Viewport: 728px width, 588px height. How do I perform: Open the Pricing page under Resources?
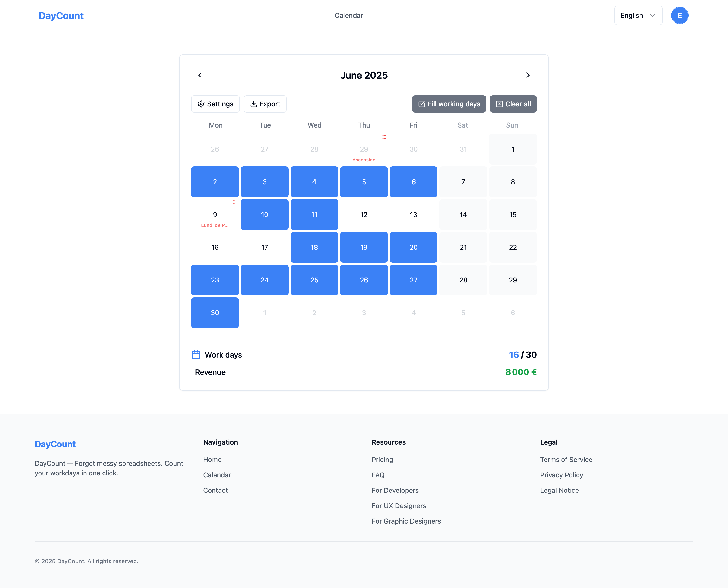tap(382, 460)
